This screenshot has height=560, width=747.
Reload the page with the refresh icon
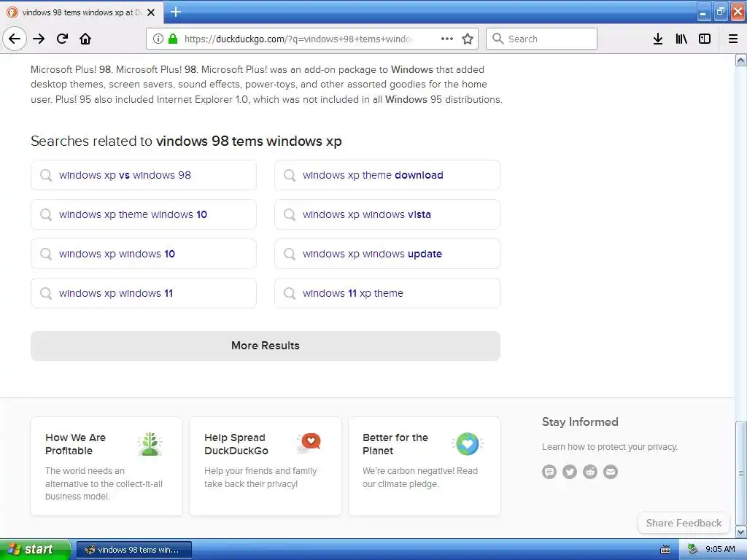pyautogui.click(x=62, y=39)
